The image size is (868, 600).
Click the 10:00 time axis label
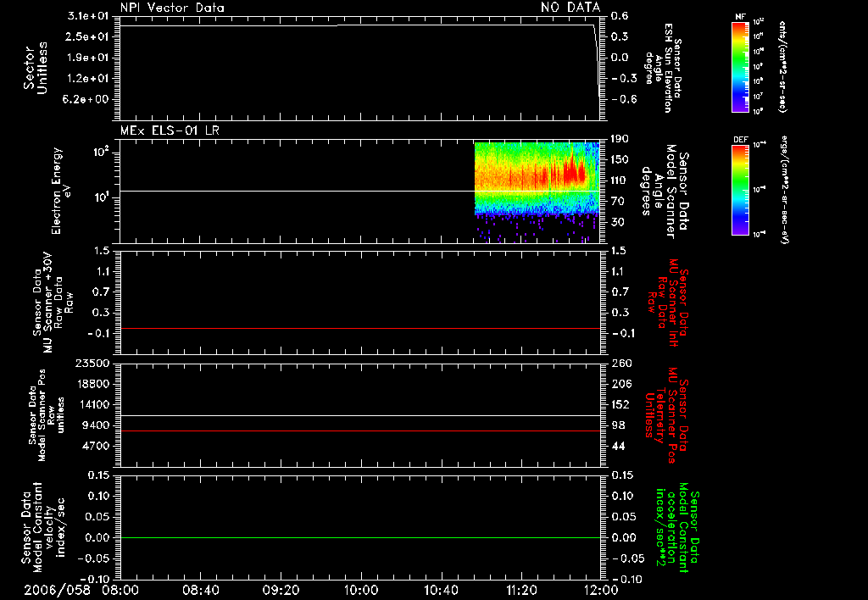360,590
